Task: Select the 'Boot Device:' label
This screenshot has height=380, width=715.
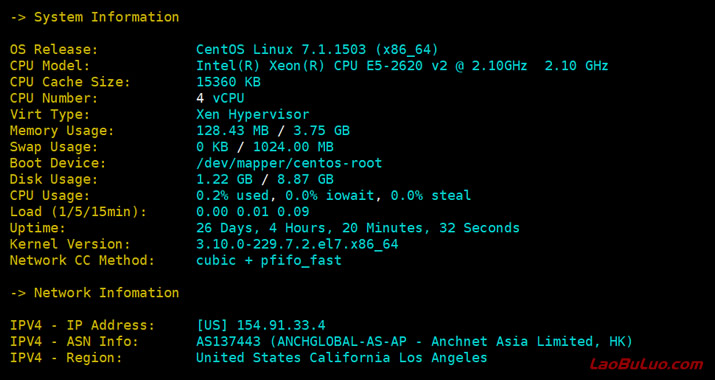Action: 58,163
